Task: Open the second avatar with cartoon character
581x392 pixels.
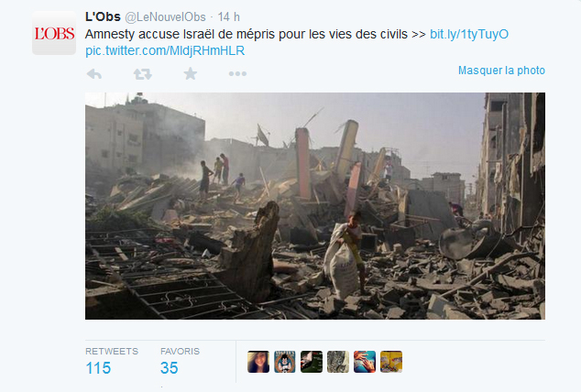Action: tap(285, 362)
